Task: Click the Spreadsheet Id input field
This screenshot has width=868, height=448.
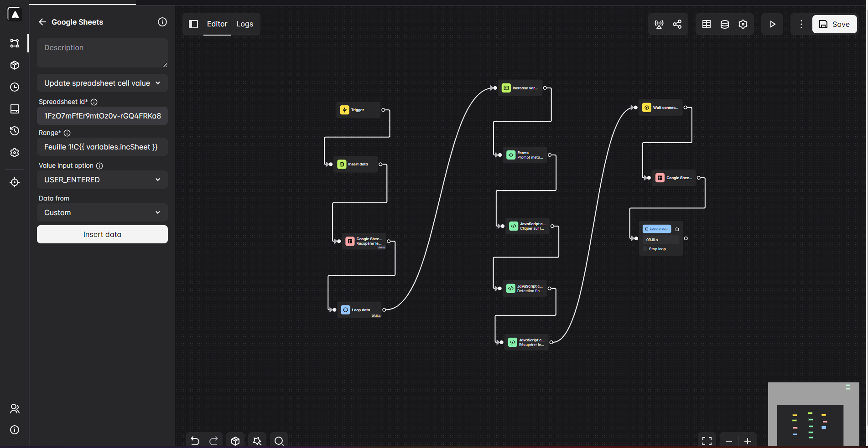Action: [102, 116]
